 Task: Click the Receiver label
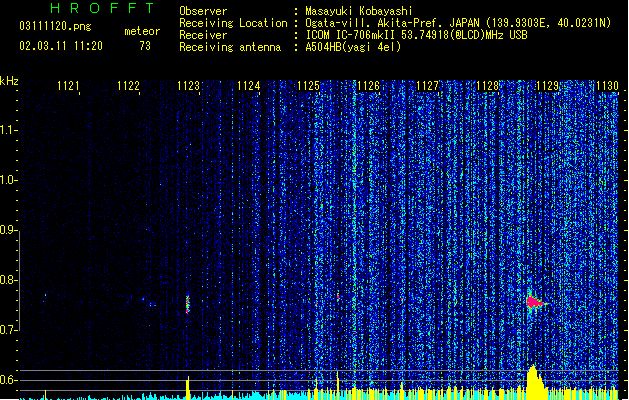point(203,35)
